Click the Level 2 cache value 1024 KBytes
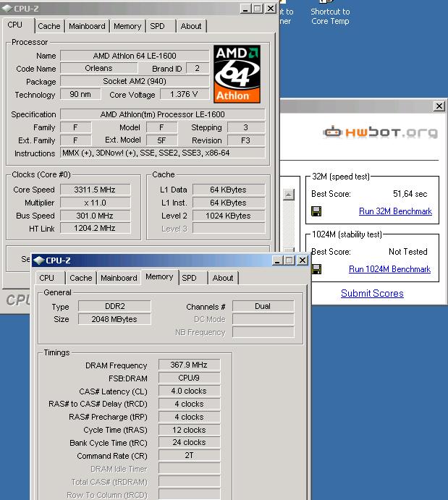 (229, 216)
